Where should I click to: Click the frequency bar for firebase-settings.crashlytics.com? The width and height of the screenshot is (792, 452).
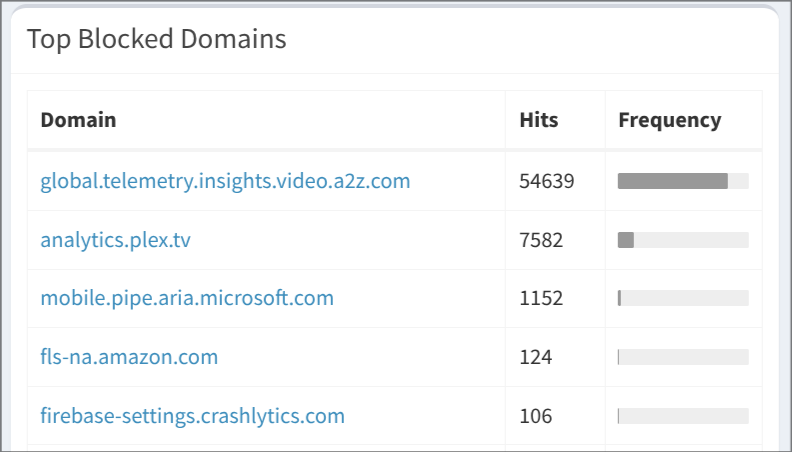683,416
